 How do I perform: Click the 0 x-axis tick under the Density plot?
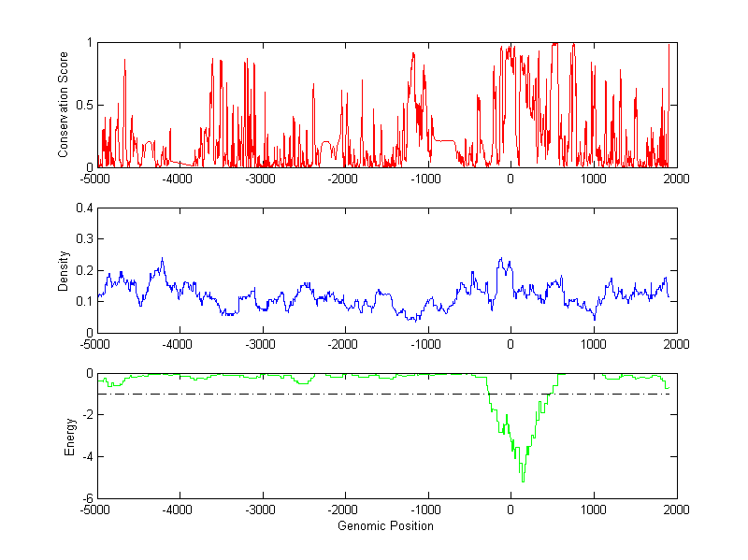pyautogui.click(x=511, y=344)
